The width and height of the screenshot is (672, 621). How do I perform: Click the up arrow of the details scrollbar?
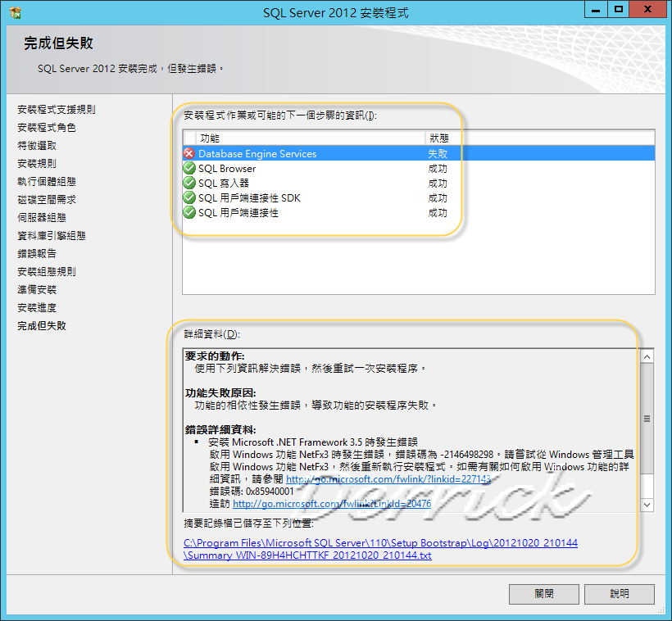click(x=647, y=356)
